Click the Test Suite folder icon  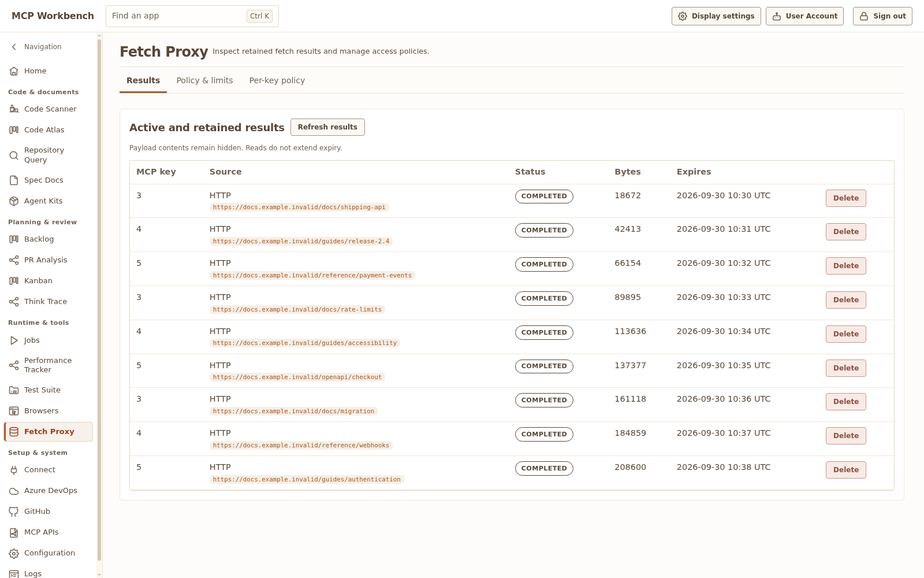[x=14, y=390]
